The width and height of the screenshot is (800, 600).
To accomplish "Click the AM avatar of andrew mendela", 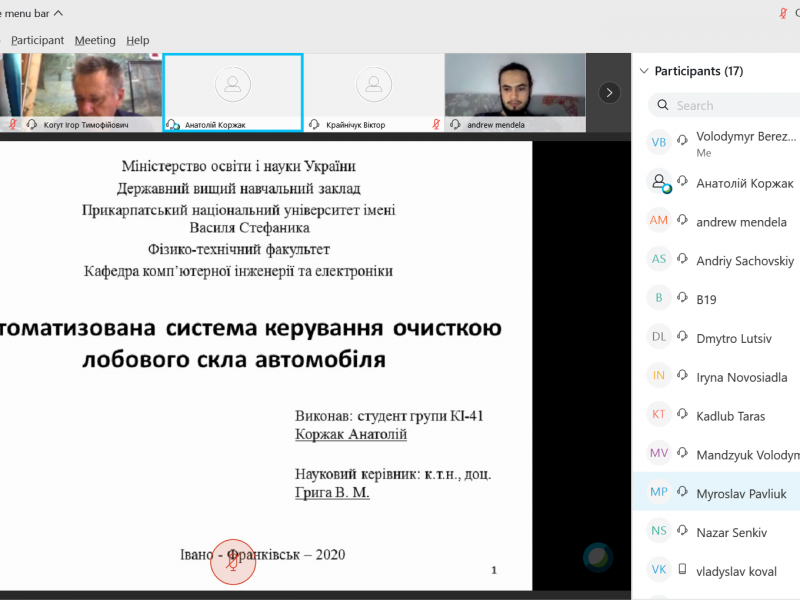I will tap(658, 221).
